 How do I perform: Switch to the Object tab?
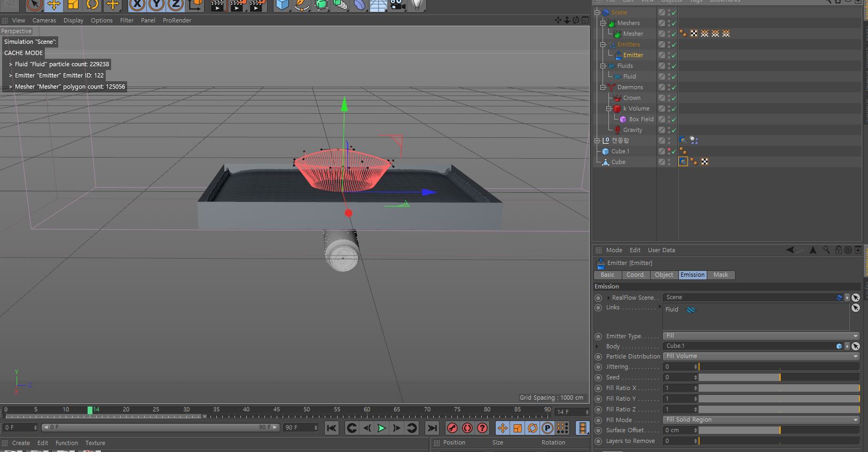[x=664, y=275]
